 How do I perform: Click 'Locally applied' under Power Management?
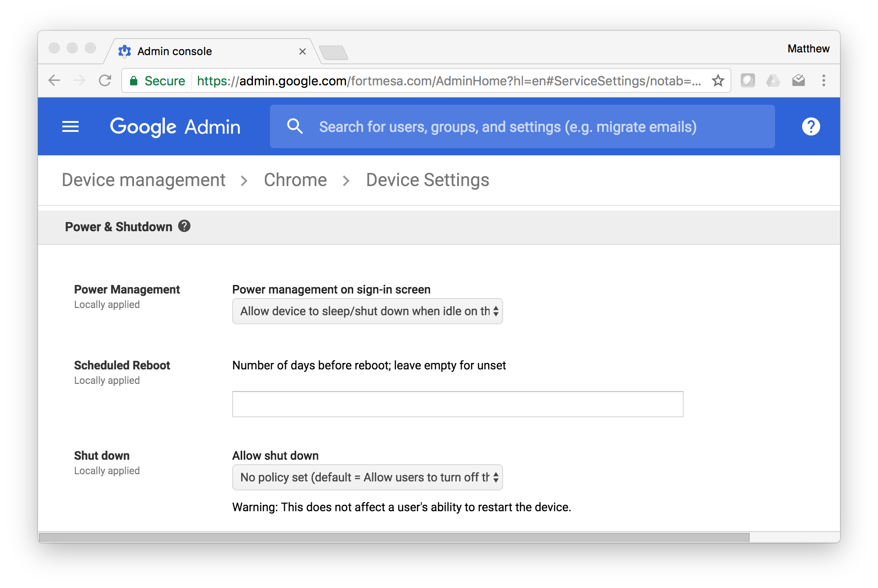pyautogui.click(x=107, y=305)
